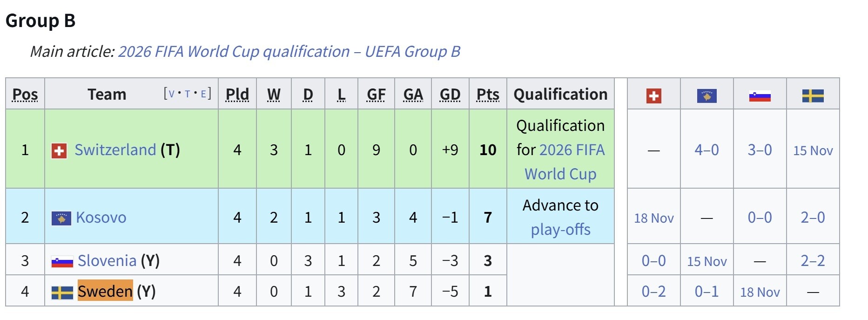Click the V template view link

point(171,94)
